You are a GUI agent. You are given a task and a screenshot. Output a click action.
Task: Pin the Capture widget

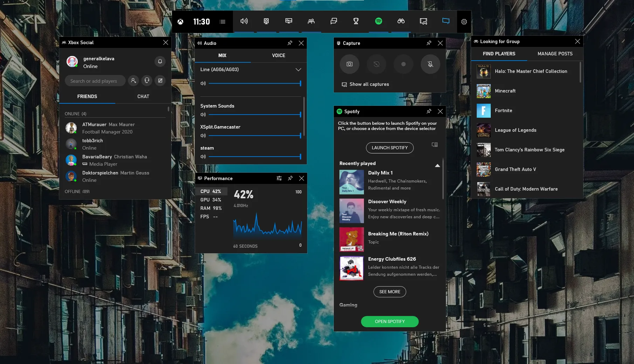coord(429,43)
